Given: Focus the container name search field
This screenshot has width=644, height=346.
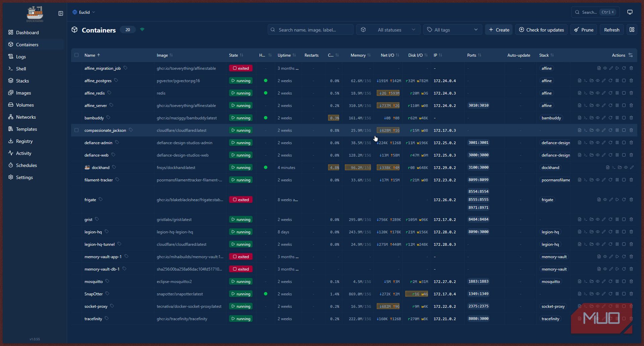Looking at the screenshot, I should [x=311, y=30].
